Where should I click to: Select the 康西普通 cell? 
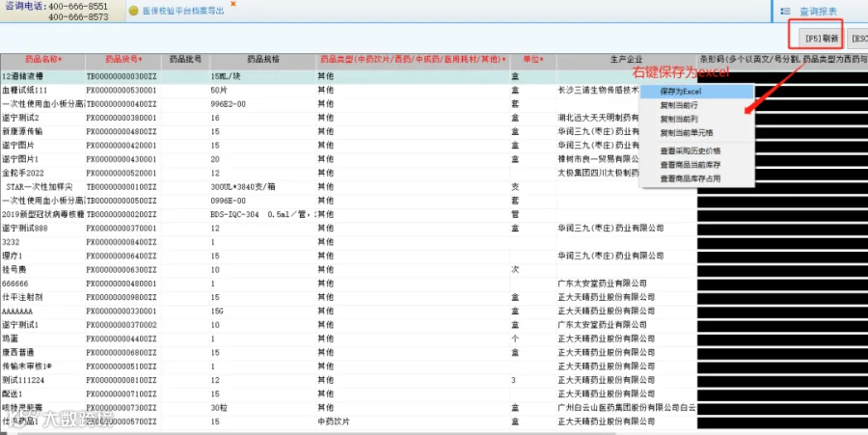[42, 353]
